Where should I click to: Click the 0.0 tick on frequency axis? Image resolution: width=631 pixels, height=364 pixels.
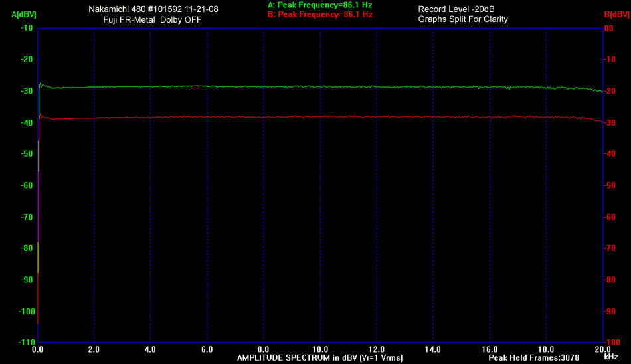click(x=38, y=349)
